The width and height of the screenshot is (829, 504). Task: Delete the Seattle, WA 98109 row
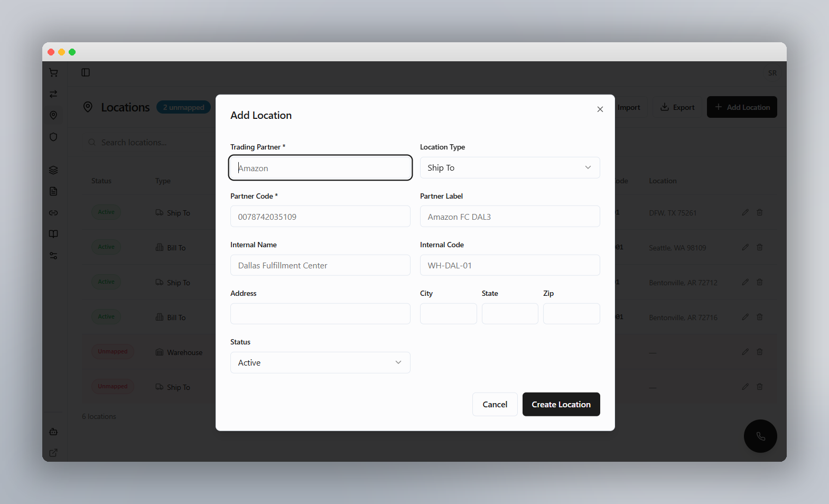[760, 247]
